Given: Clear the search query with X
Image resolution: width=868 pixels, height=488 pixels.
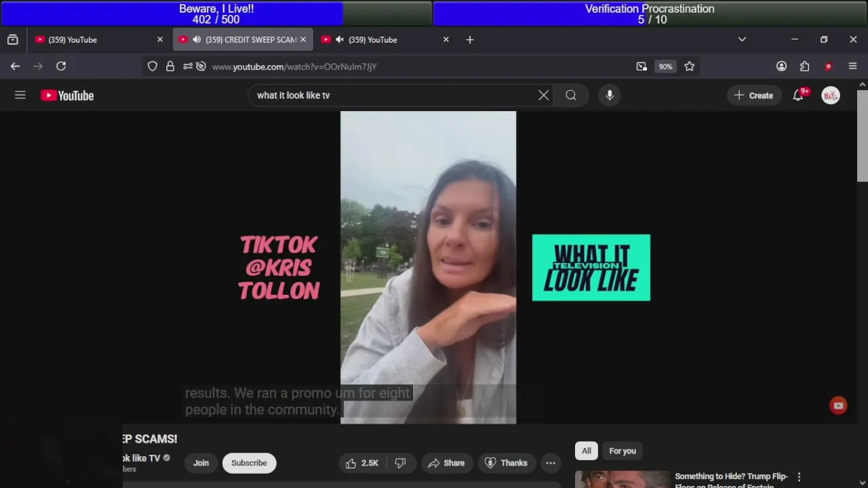Looking at the screenshot, I should tap(544, 96).
